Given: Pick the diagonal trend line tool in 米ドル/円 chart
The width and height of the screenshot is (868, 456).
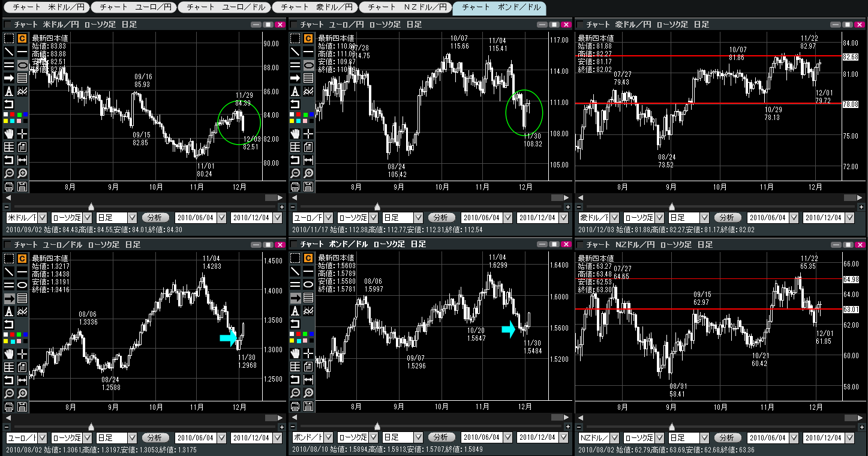Looking at the screenshot, I should click(9, 52).
